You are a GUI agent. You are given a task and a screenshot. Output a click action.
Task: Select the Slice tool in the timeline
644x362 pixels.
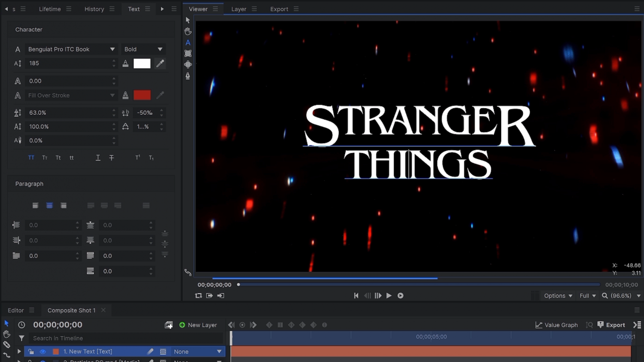[6, 344]
